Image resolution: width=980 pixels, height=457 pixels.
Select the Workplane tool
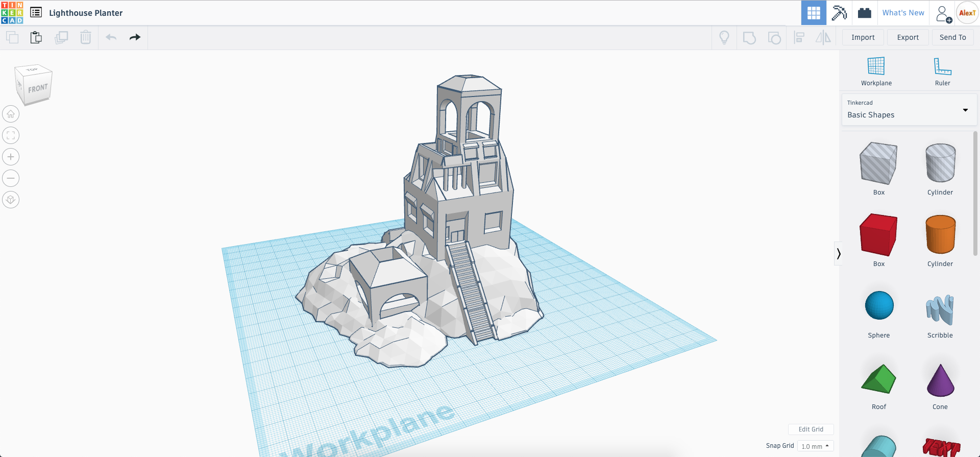coord(876,71)
